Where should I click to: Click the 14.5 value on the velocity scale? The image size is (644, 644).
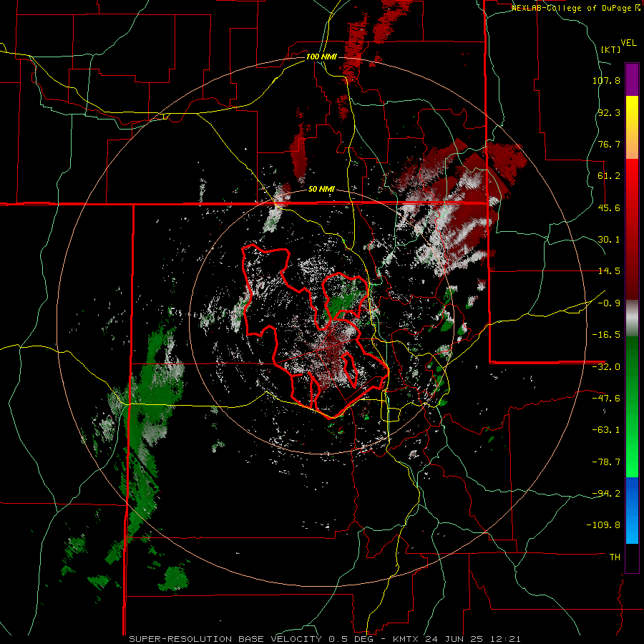tap(609, 271)
